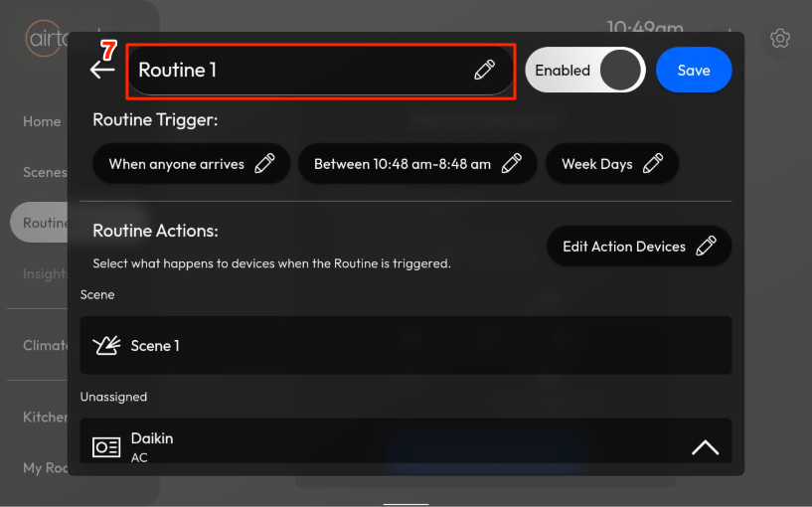Click the Routine 1 name field
This screenshot has height=507, width=812.
pyautogui.click(x=298, y=71)
